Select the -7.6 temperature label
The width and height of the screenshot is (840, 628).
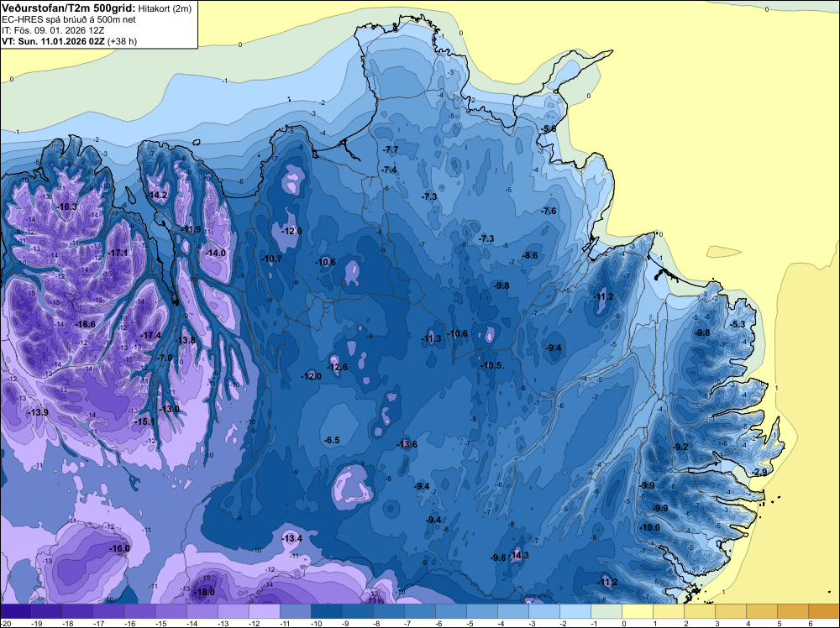[549, 211]
